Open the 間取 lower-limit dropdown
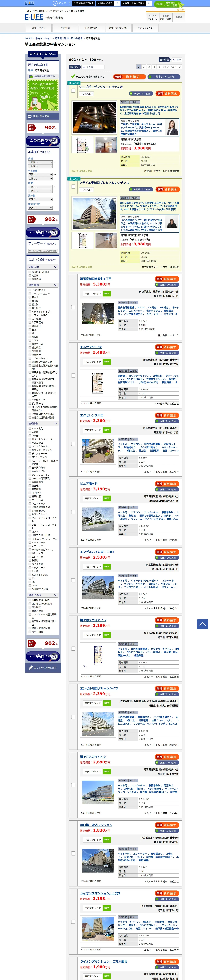210x980 pixels. 40,187
